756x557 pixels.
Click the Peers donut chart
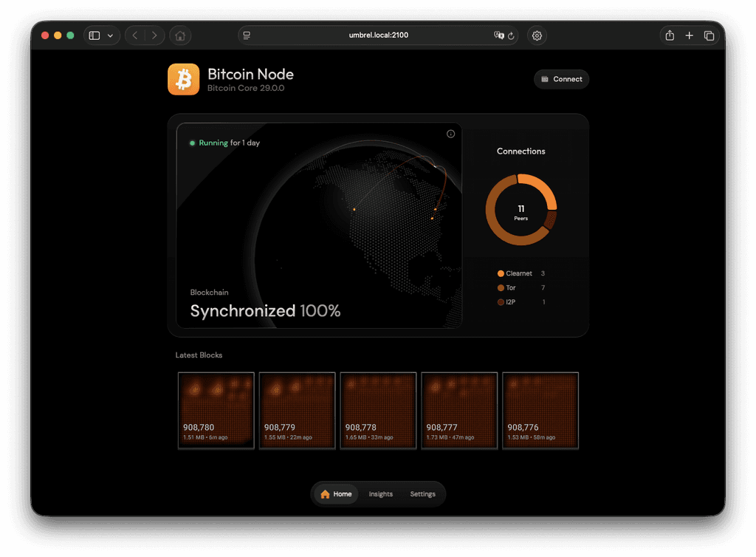(x=520, y=208)
